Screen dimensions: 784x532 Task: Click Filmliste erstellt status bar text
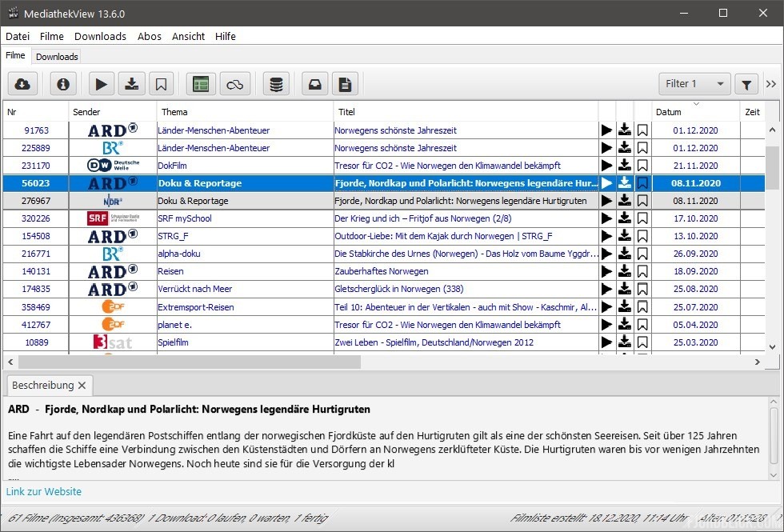599,518
